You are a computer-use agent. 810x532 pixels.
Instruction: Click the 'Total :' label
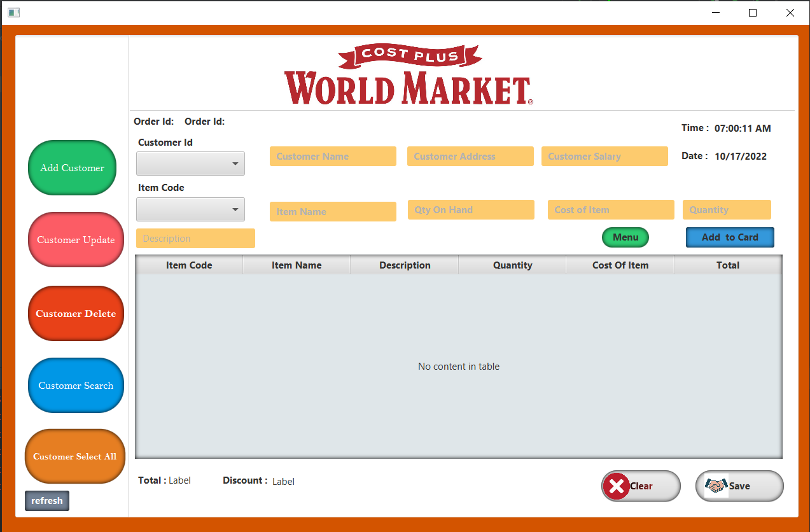[x=152, y=480]
